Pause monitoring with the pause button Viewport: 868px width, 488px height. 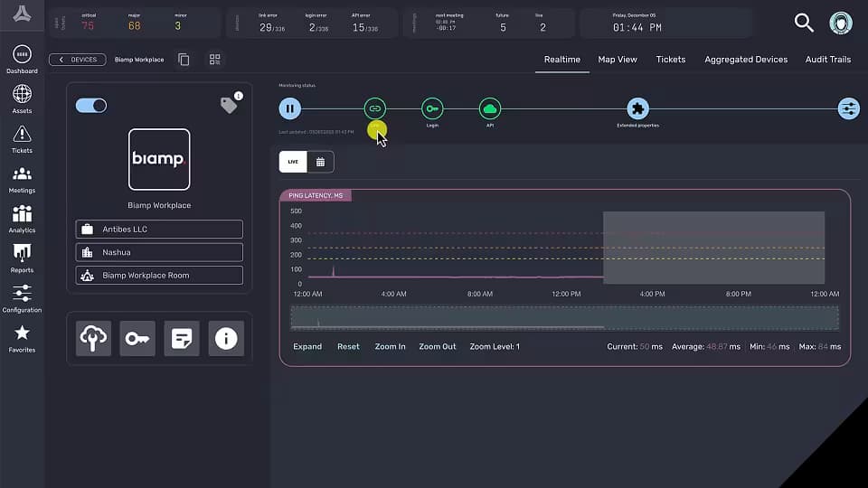tap(289, 108)
